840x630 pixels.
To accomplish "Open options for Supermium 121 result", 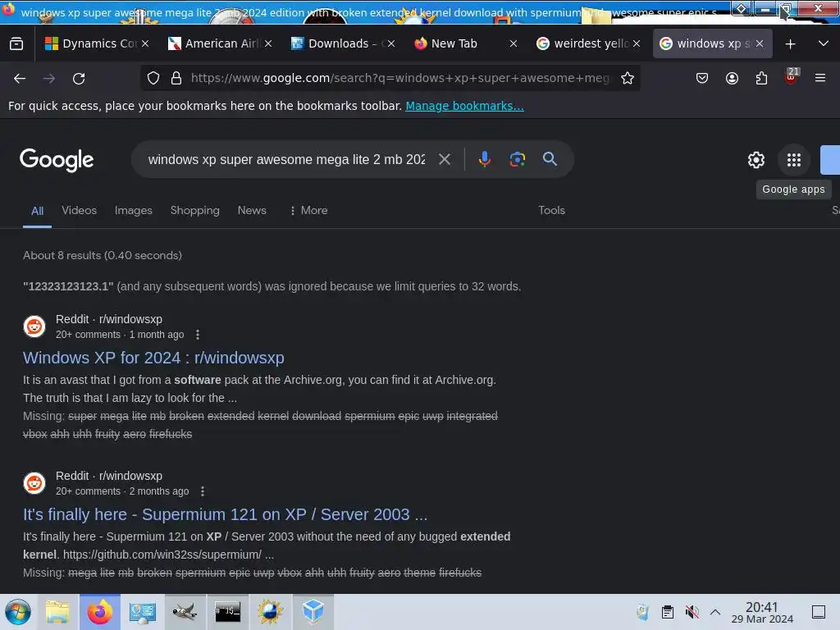I will point(203,491).
